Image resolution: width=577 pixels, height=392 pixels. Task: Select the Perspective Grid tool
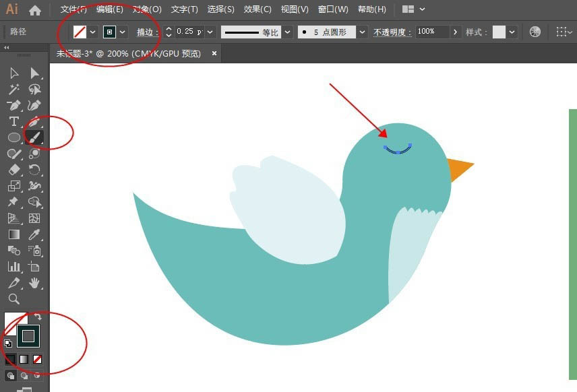point(14,218)
